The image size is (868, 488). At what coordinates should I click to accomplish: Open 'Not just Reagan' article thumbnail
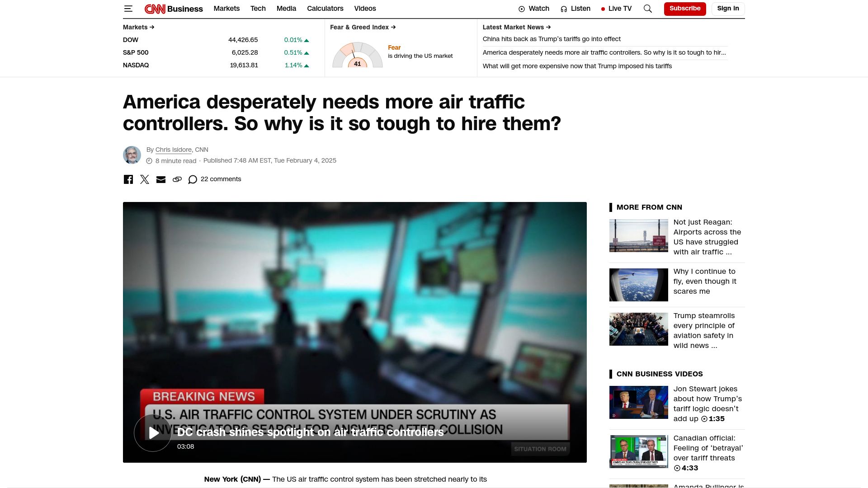point(639,236)
